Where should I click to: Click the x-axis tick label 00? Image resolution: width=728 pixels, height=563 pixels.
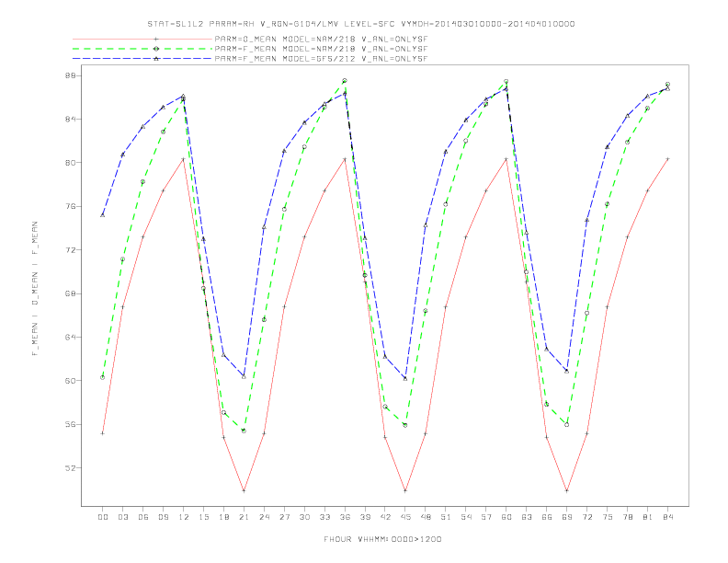click(x=103, y=517)
